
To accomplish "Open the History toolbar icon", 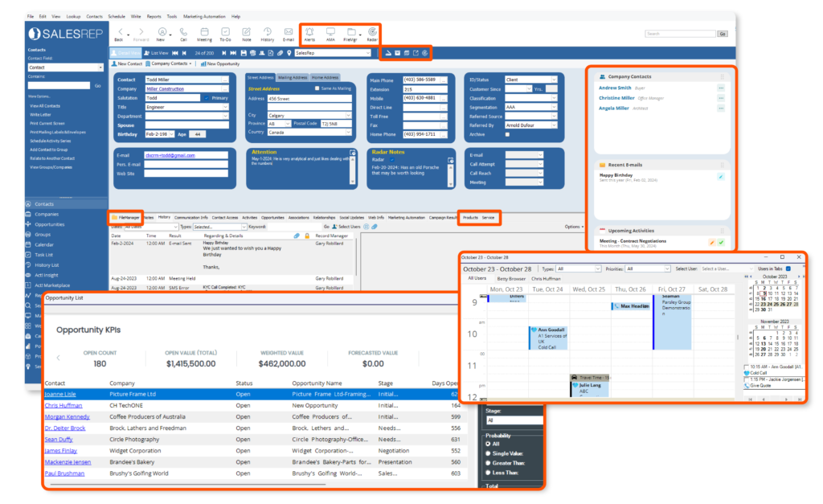I will point(267,35).
